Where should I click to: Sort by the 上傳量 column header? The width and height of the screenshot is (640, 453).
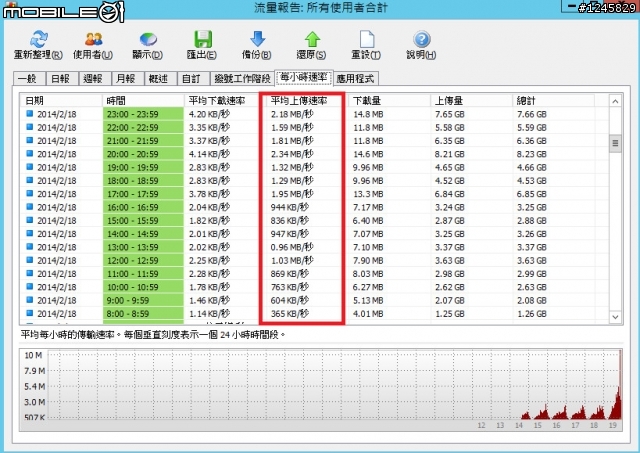coord(471,101)
